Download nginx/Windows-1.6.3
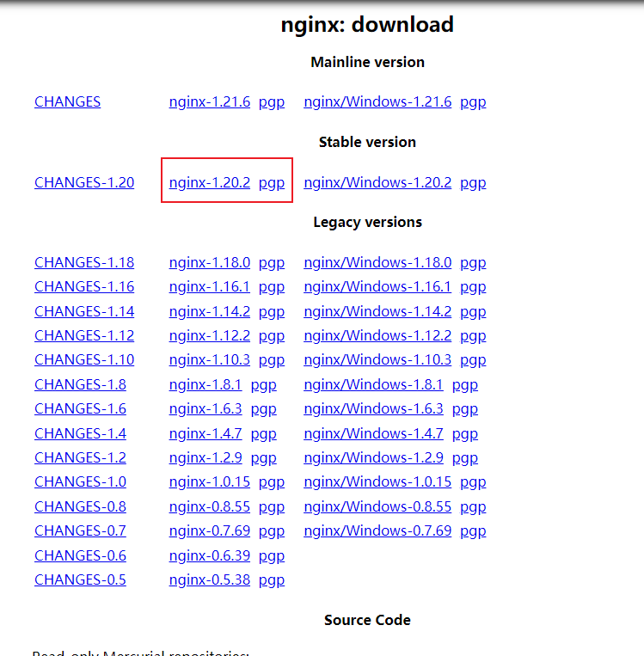644x656 pixels. (x=373, y=408)
